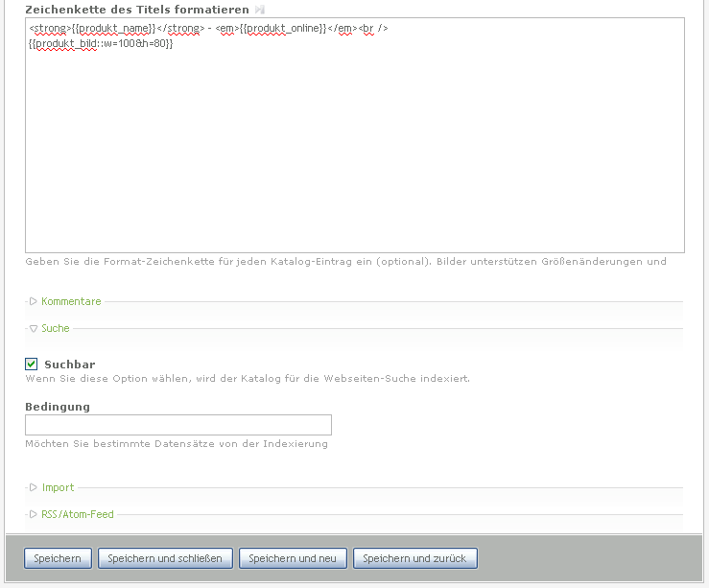This screenshot has width=709, height=588.
Task: Place cursor on the produkt_bild line
Action: pyautogui.click(x=101, y=44)
